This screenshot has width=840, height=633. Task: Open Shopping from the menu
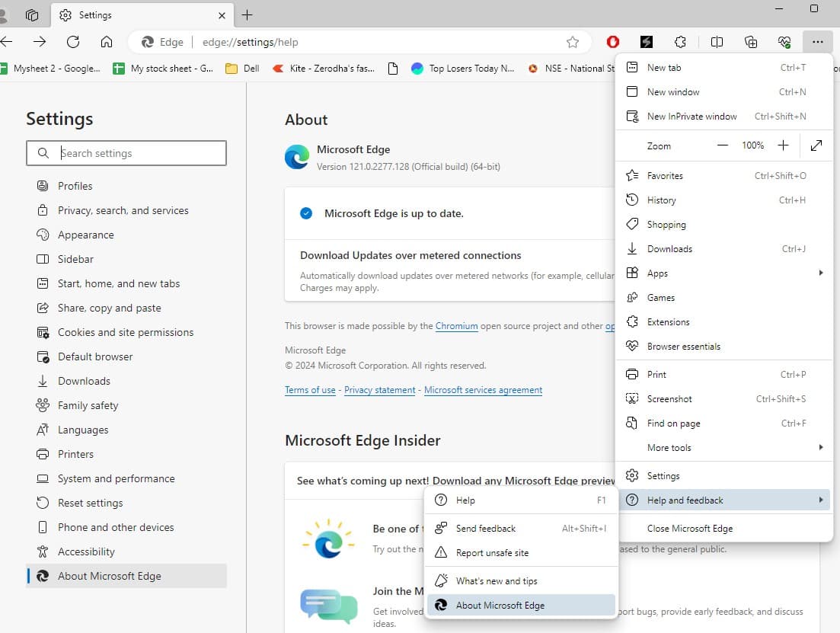point(723,225)
